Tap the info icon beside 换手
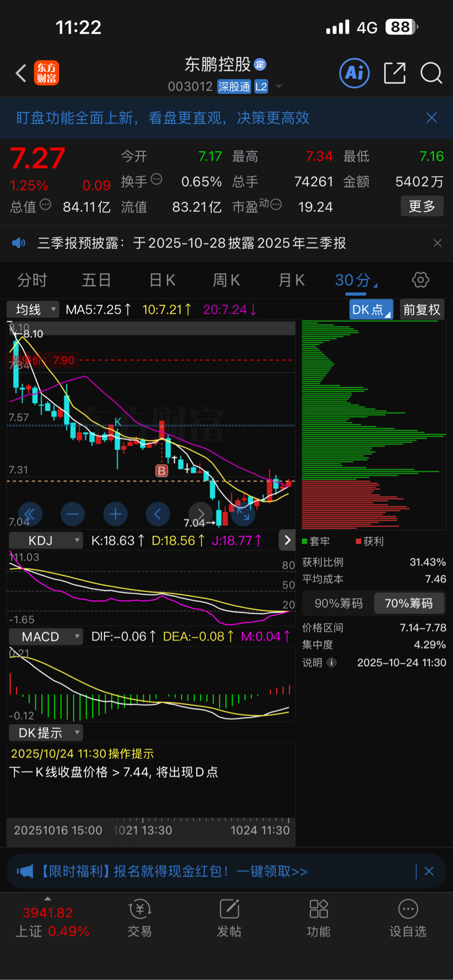The width and height of the screenshot is (453, 980). point(156,179)
